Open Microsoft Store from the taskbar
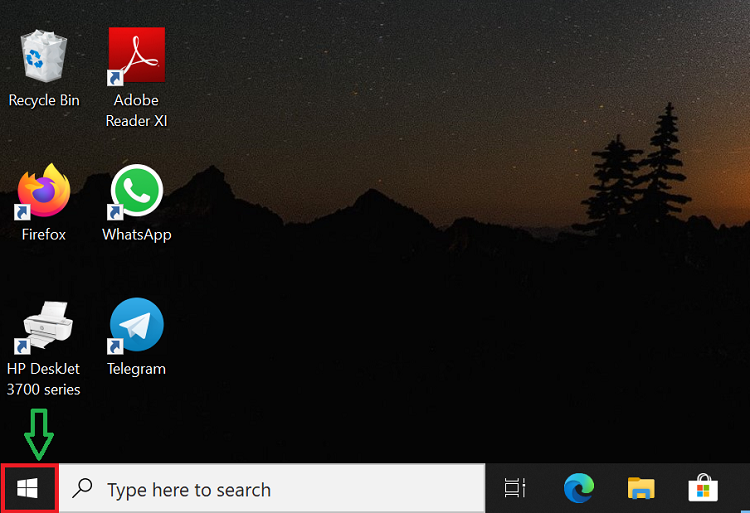Screen dimensions: 750x513 (703, 489)
